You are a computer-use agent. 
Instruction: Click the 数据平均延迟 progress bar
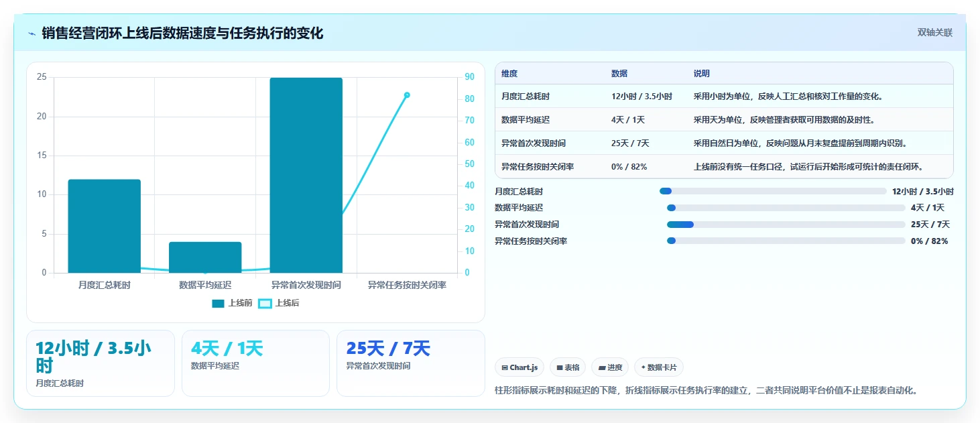click(786, 208)
